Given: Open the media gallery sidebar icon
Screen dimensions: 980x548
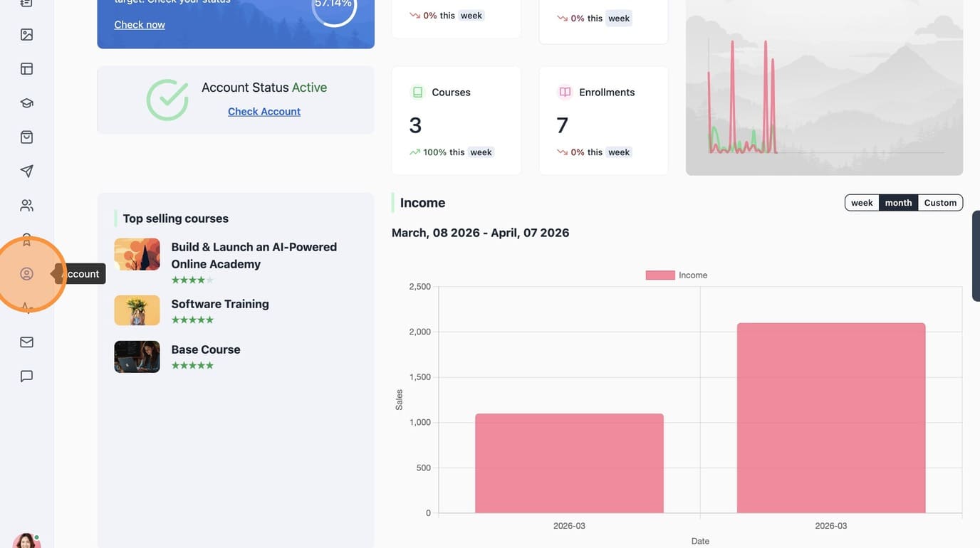Looking at the screenshot, I should 26,34.
